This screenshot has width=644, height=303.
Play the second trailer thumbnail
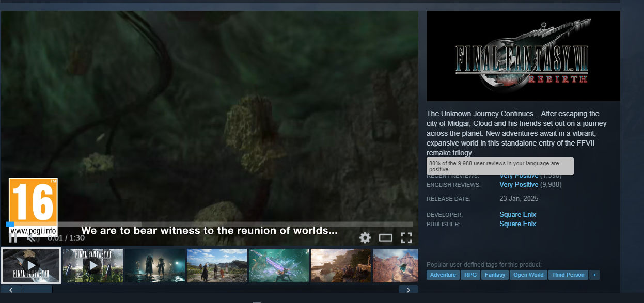[93, 266]
